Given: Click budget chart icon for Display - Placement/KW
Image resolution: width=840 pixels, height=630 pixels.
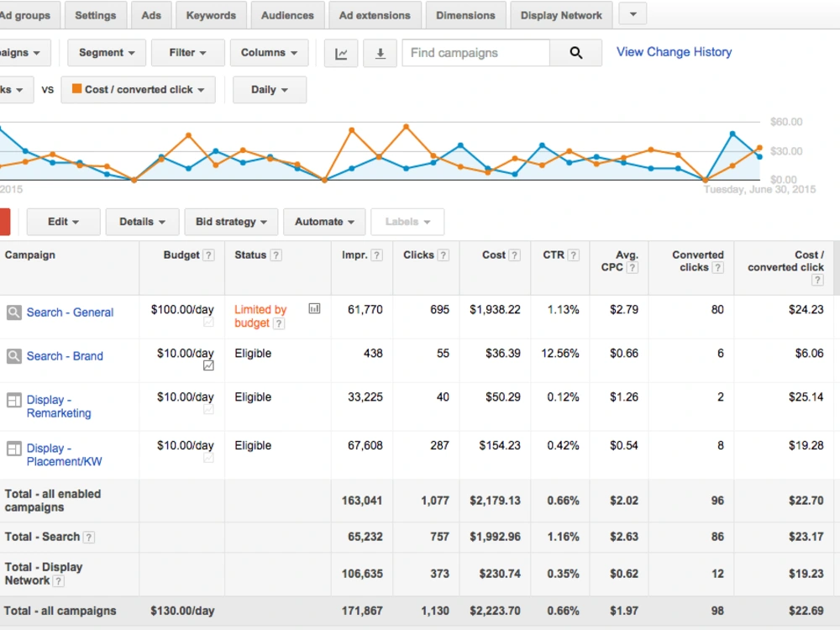Looking at the screenshot, I should (x=208, y=458).
